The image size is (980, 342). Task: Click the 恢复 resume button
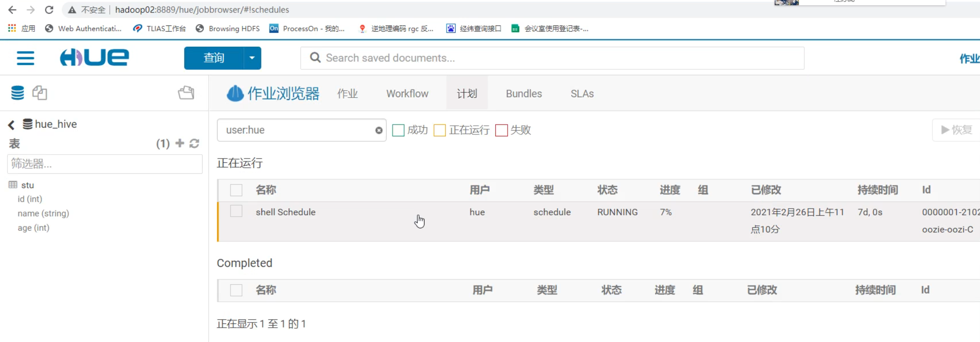(957, 130)
